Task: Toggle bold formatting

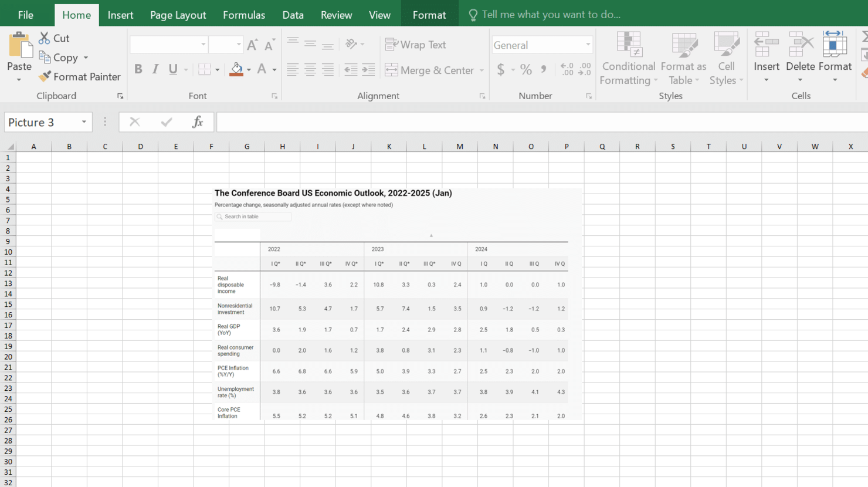Action: 138,69
